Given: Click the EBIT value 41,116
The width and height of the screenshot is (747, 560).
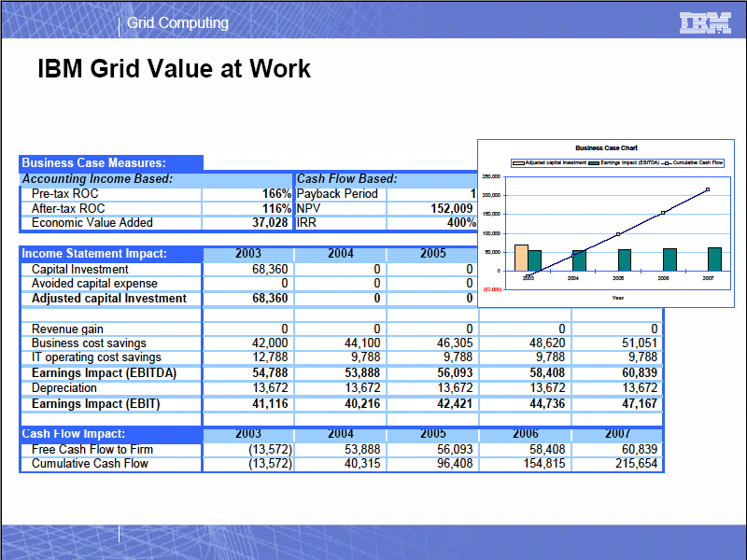Looking at the screenshot, I should (270, 404).
